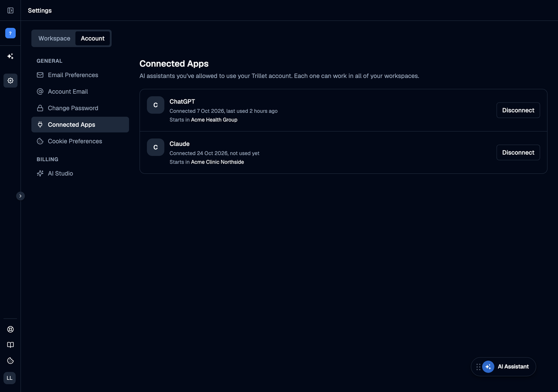Screen dimensions: 558x392
Task: Click "Connected 7 Oct 2026" status line
Action: pyautogui.click(x=224, y=111)
